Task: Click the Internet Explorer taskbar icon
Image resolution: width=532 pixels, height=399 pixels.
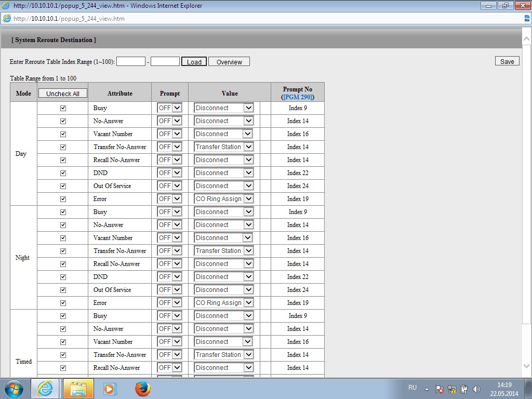Action: pos(45,389)
